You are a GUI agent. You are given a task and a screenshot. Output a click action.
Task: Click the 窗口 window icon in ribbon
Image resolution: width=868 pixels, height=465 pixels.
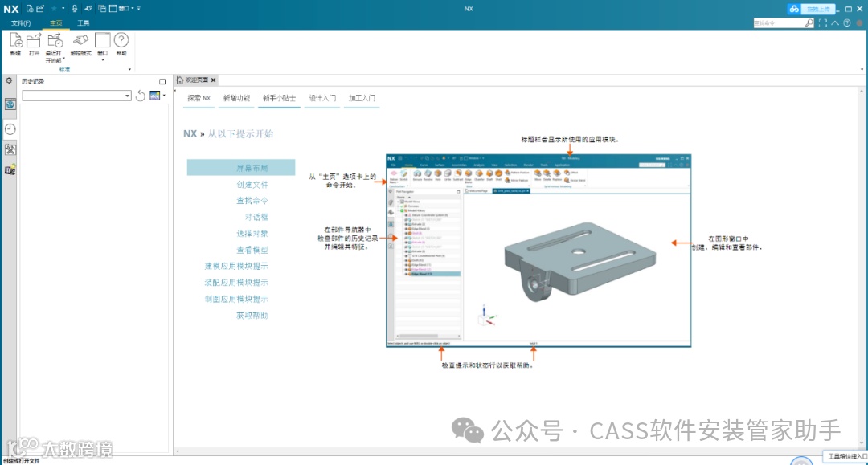click(x=102, y=41)
